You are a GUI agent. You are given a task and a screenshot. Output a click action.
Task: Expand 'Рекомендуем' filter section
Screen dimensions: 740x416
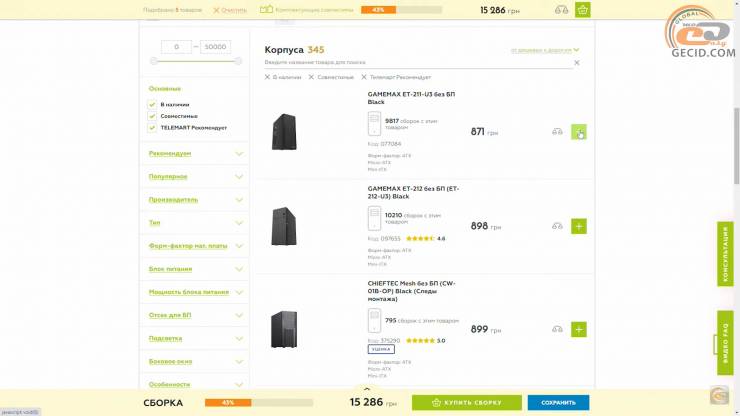coord(195,153)
